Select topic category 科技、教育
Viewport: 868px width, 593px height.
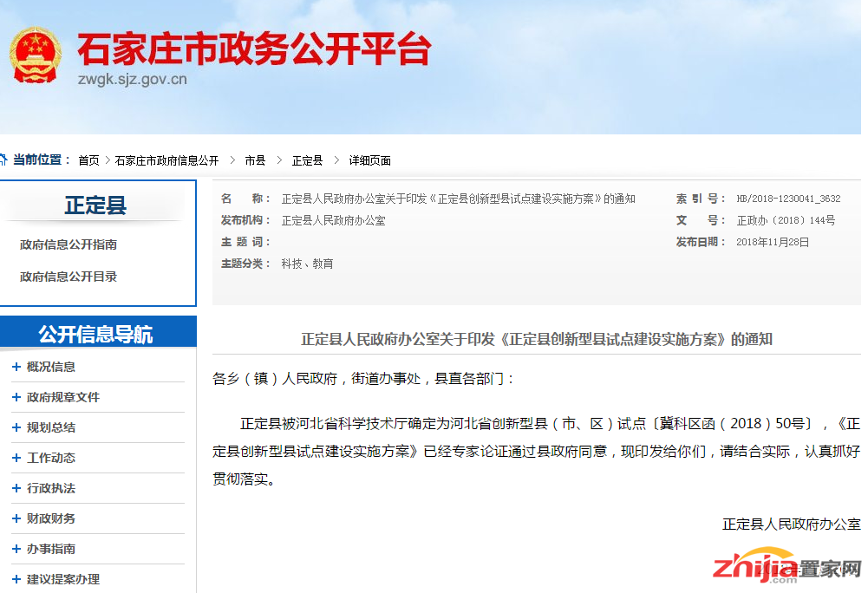click(x=307, y=264)
